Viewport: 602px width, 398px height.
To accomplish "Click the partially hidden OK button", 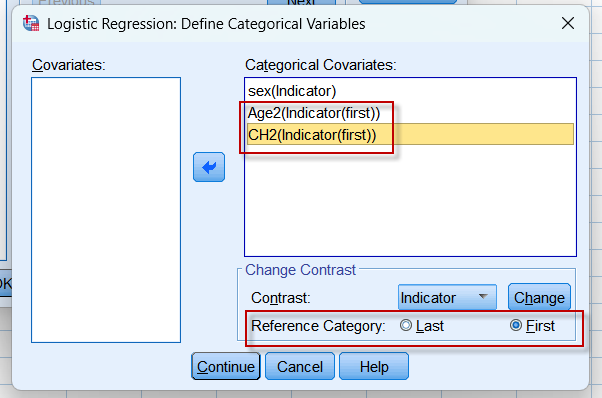I will click(5, 283).
